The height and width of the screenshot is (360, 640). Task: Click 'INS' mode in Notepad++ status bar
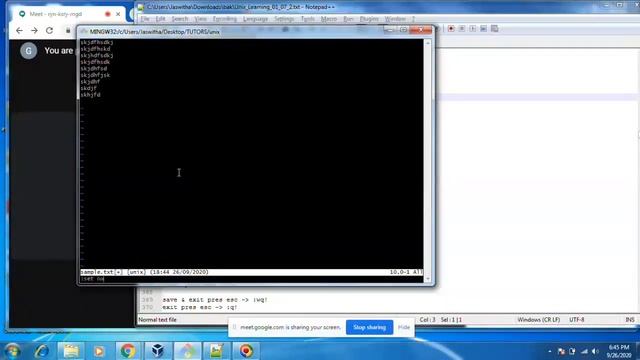click(630, 320)
